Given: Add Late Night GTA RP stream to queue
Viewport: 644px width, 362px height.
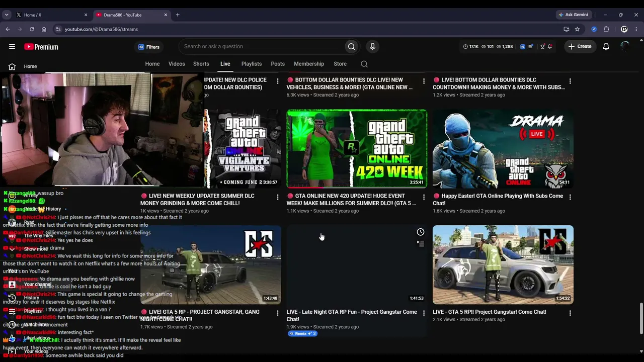Looking at the screenshot, I should pyautogui.click(x=421, y=244).
